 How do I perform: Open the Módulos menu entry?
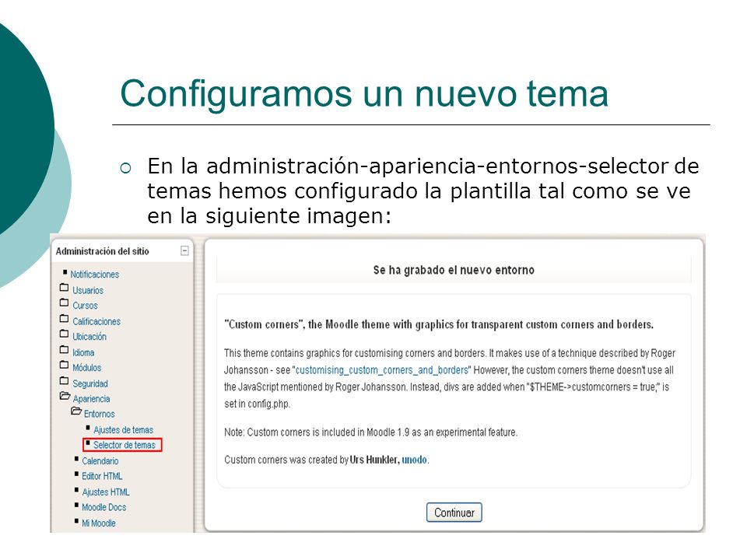click(x=86, y=368)
